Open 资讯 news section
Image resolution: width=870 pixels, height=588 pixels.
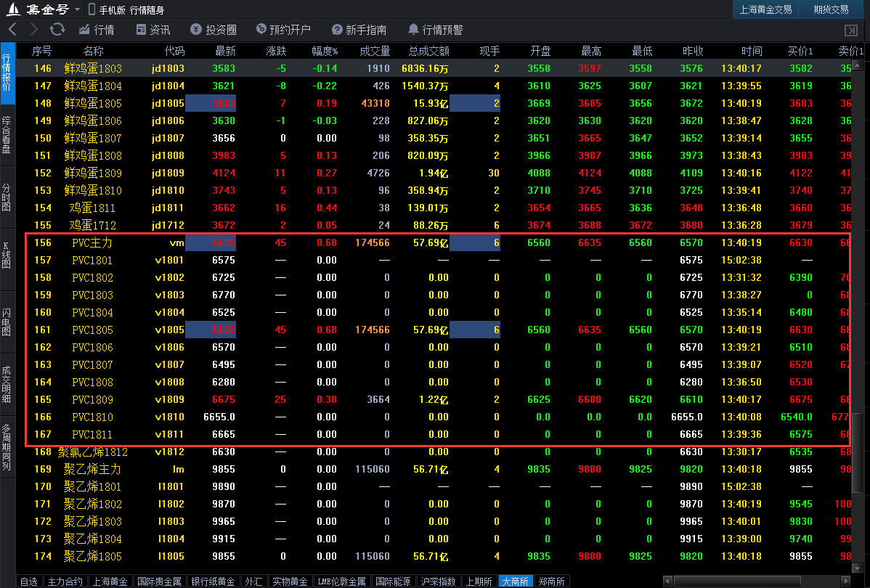coord(153,30)
